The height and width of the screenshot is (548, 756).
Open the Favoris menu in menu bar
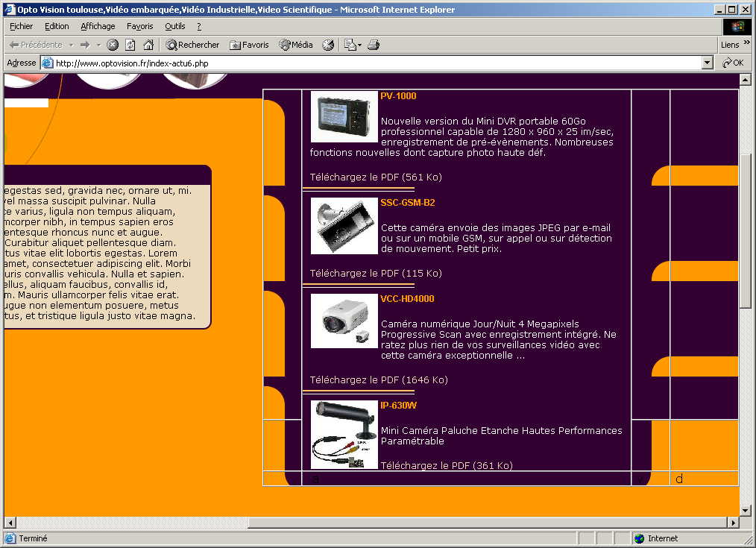[140, 26]
